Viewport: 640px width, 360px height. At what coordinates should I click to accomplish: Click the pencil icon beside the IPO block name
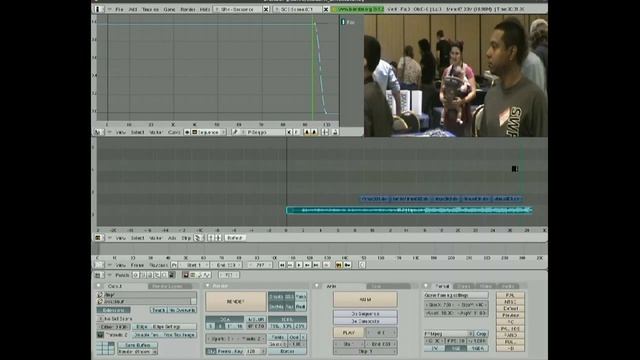click(235, 132)
